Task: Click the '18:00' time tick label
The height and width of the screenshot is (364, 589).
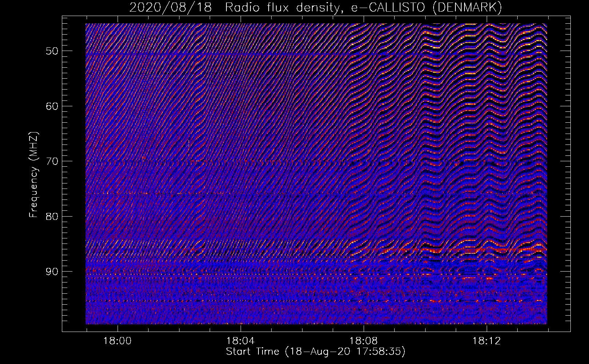Action: tap(118, 341)
